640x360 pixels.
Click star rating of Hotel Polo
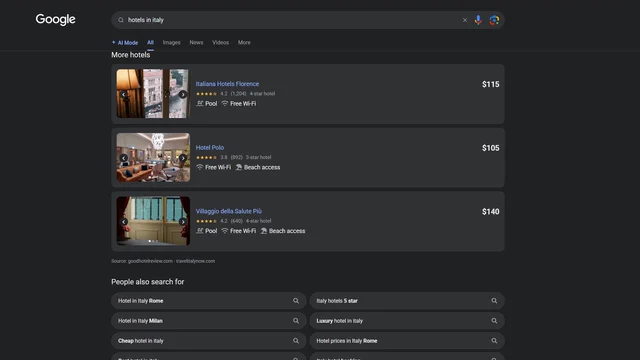pos(207,158)
